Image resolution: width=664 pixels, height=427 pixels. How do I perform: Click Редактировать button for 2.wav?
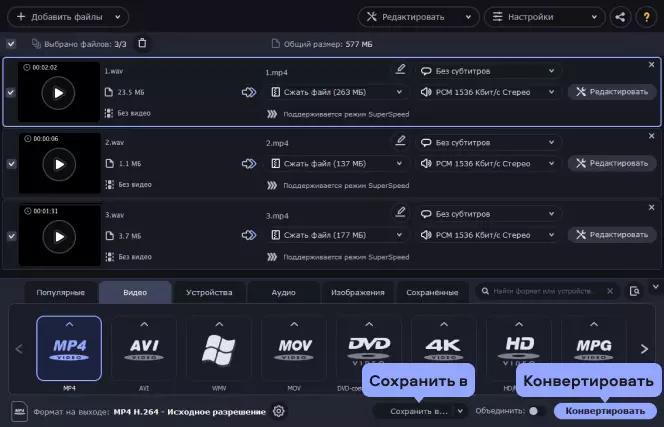(x=612, y=163)
